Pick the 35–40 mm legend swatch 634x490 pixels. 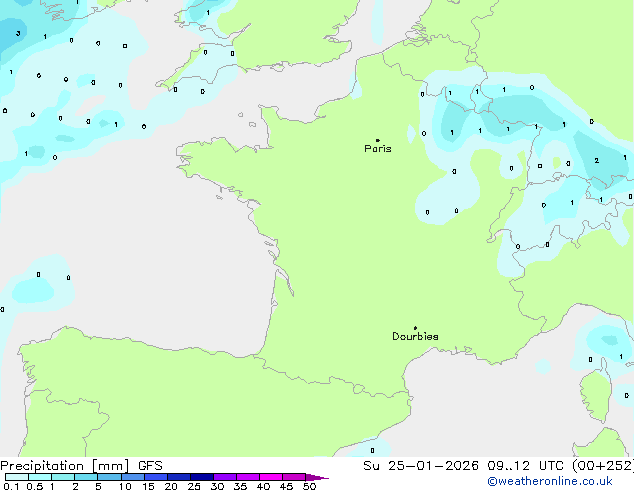[x=247, y=477]
